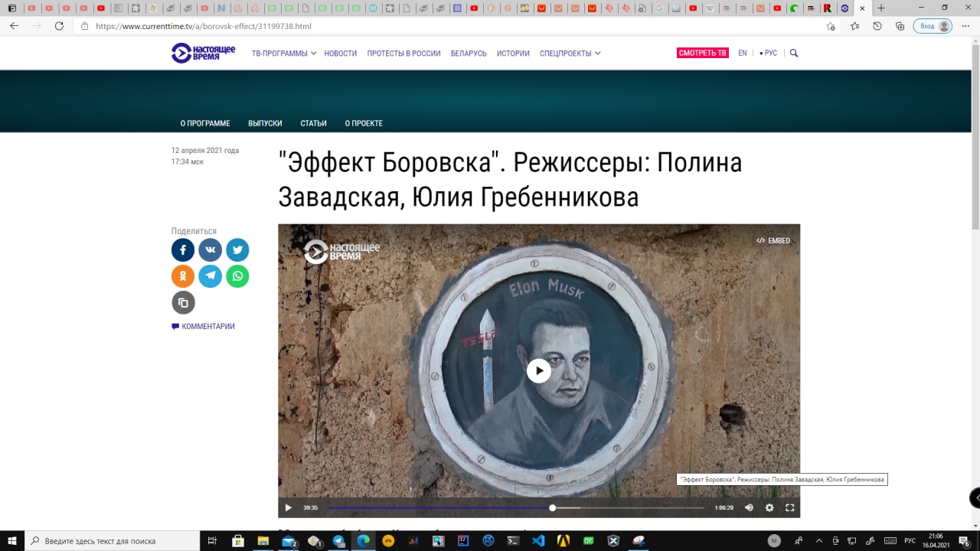Screen dimensions: 980x551
Task: Click the EMBED video button
Action: point(773,240)
